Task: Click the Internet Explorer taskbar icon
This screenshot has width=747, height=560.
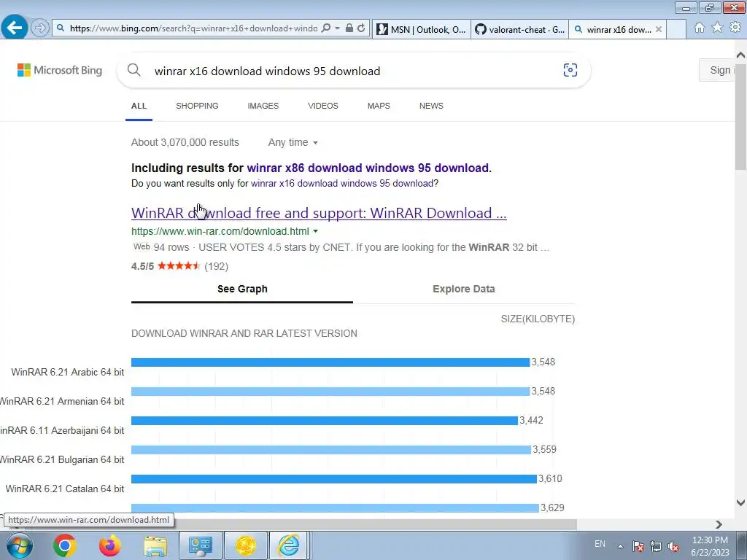Action: pos(289,545)
